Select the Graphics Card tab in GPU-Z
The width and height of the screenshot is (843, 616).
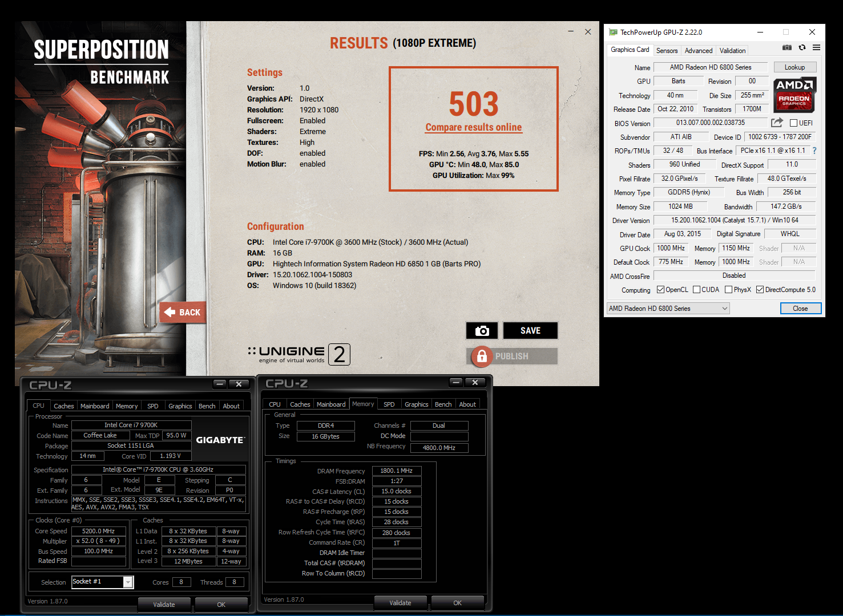630,50
